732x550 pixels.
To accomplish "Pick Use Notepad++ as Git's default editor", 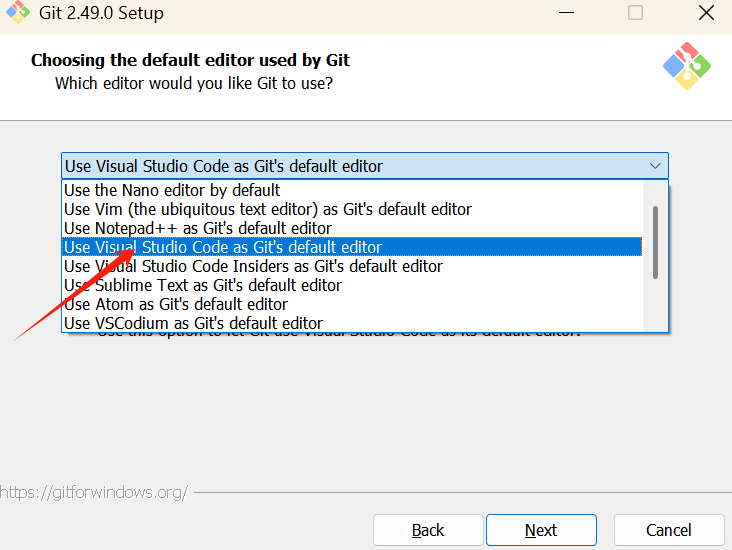I will tap(352, 228).
